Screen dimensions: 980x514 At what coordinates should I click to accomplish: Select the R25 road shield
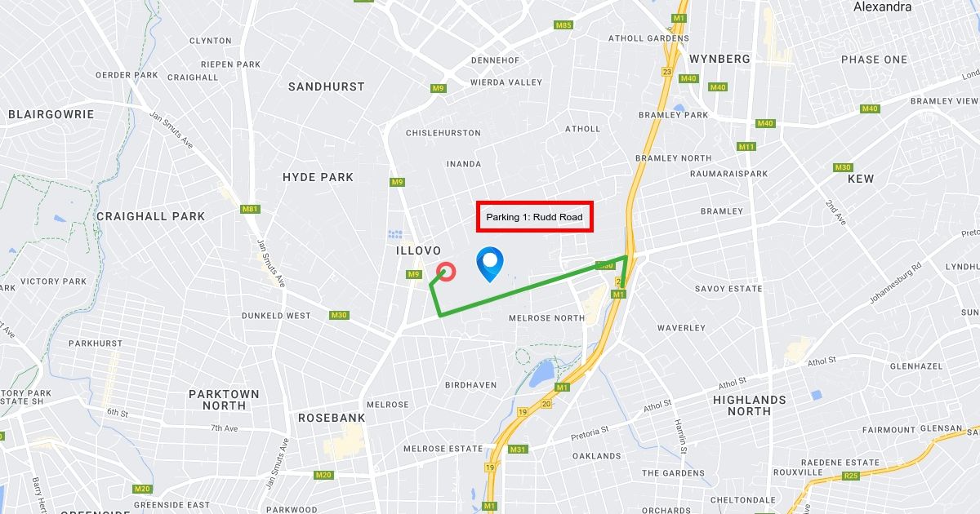851,475
